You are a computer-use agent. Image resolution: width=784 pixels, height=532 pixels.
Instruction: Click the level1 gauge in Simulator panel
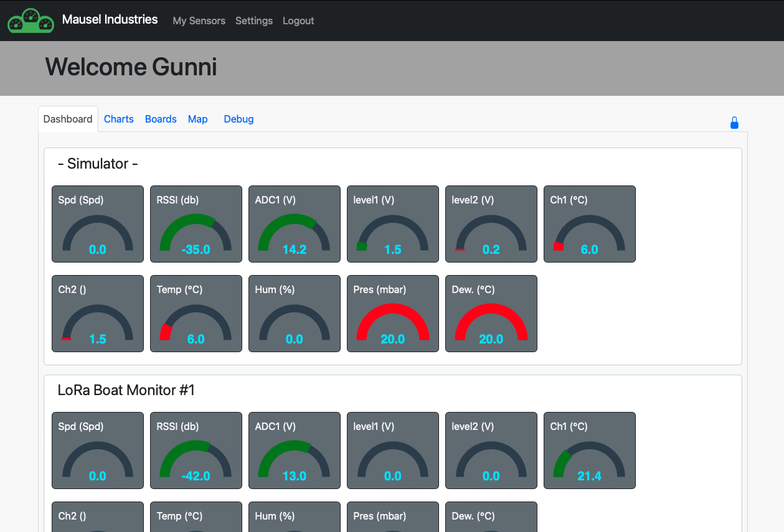click(x=392, y=224)
